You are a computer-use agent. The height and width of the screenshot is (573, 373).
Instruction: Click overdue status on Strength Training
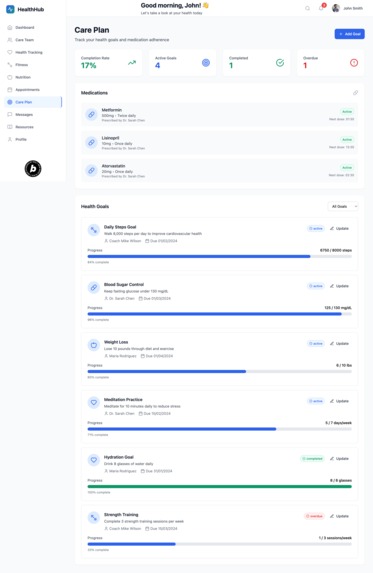314,516
